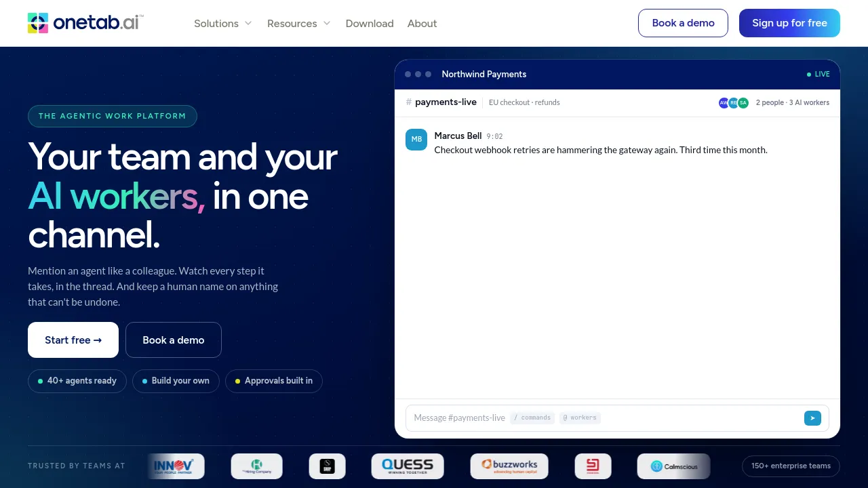Click the Calmscious logo

[673, 466]
